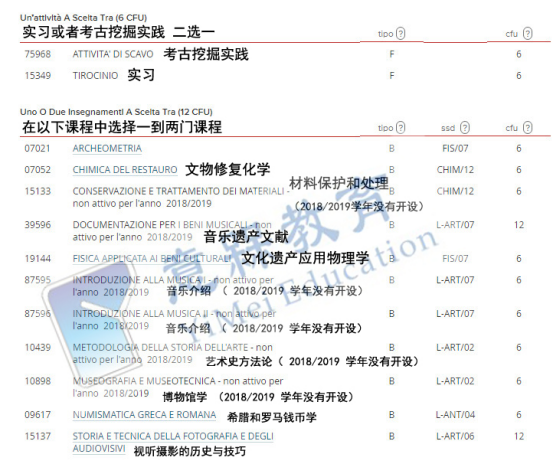Viewport: 554px width, 465px height.
Task: Click course code 19144
Action: tap(37, 259)
